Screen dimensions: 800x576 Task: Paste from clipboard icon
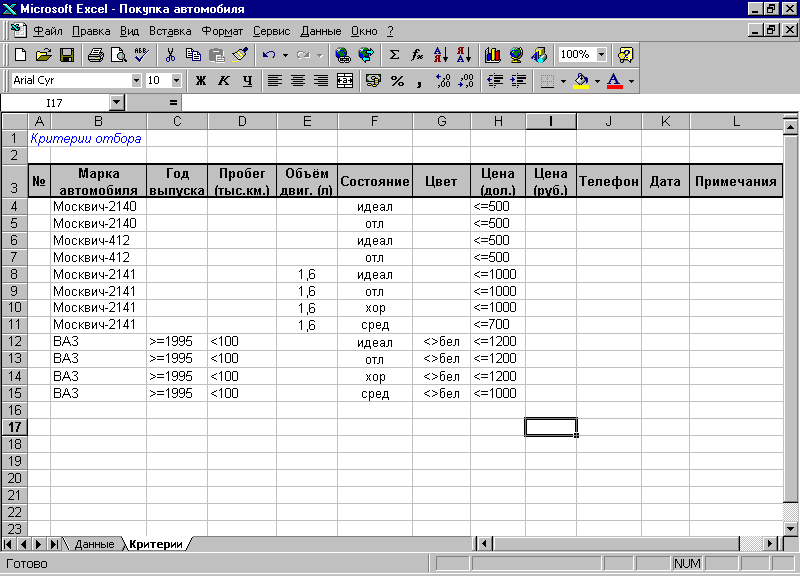pos(217,55)
